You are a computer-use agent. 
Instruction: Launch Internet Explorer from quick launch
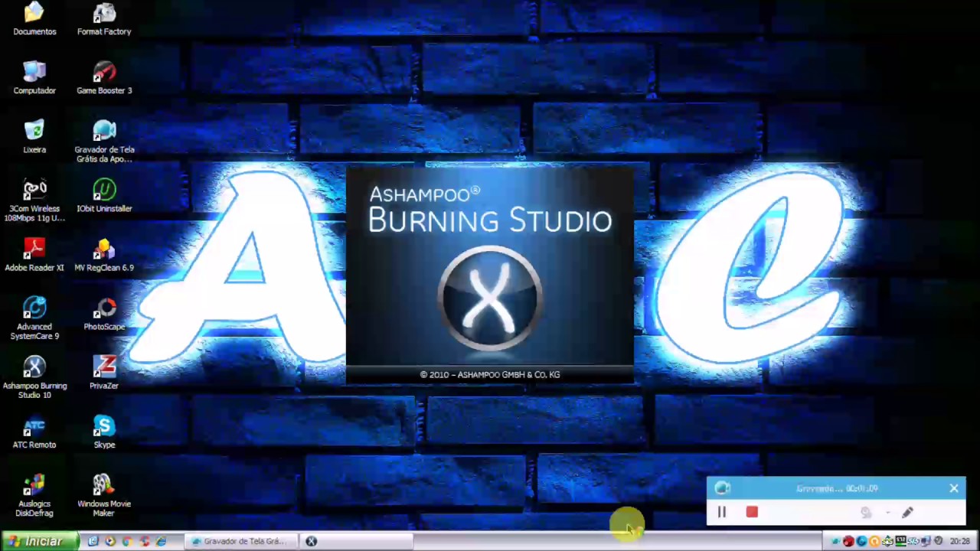pyautogui.click(x=161, y=541)
